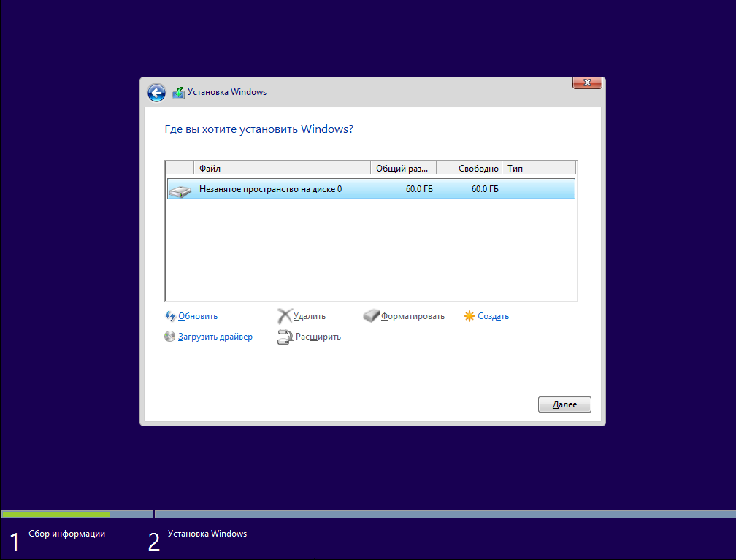Select Незанятое пространство на диске 0 row
The width and height of the screenshot is (736, 560).
371,188
